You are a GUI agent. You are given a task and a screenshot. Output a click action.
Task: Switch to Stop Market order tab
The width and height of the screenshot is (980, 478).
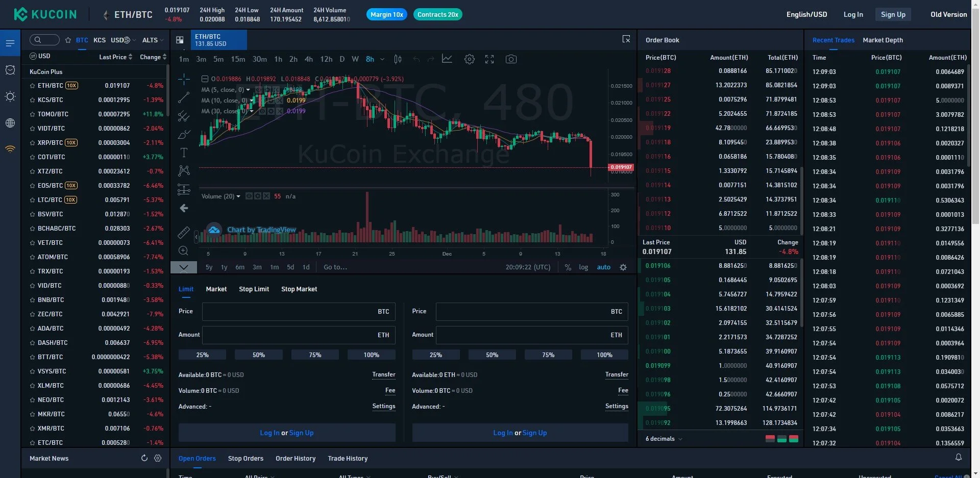coord(299,289)
